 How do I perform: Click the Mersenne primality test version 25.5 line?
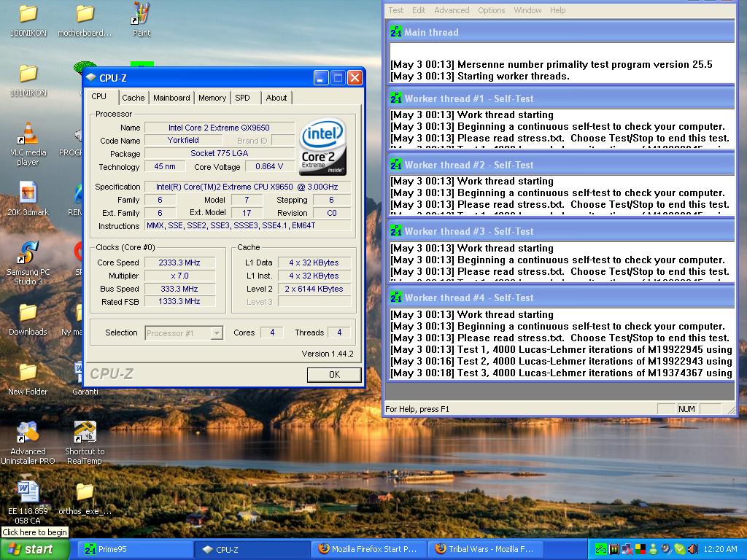click(x=551, y=64)
